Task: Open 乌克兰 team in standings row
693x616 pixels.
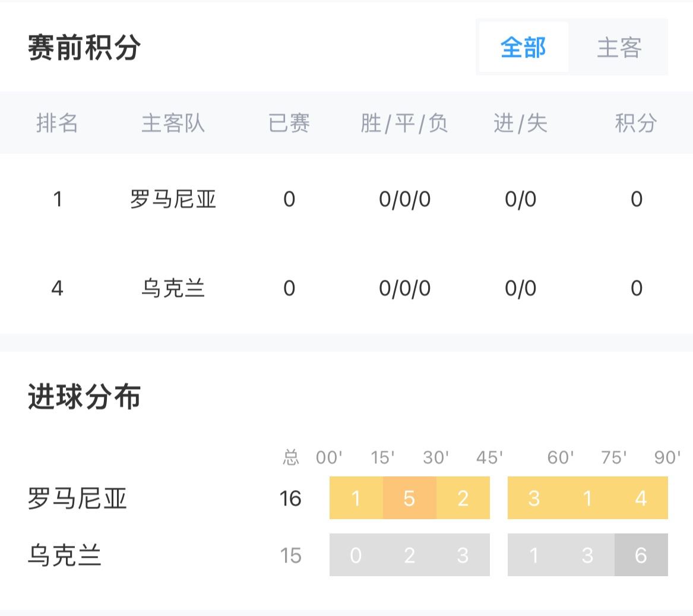Action: 173,288
